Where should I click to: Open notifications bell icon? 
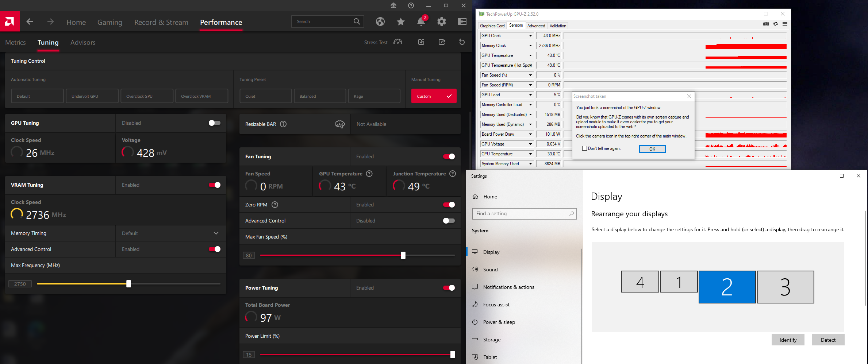click(421, 22)
